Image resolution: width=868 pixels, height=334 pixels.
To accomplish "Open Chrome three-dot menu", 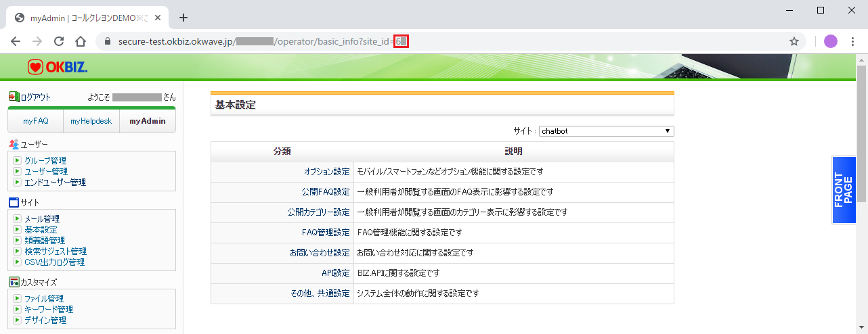I will pyautogui.click(x=852, y=41).
